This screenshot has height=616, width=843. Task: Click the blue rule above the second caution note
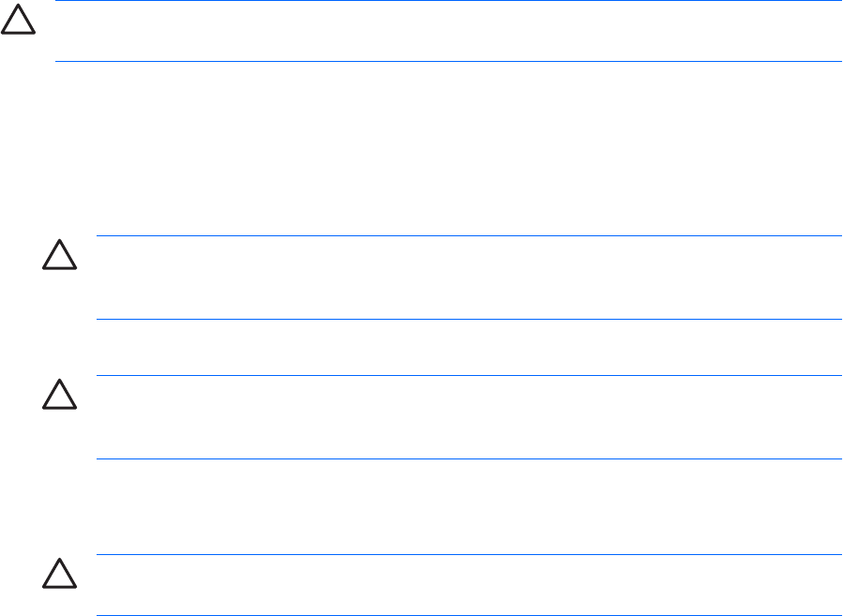point(469,236)
